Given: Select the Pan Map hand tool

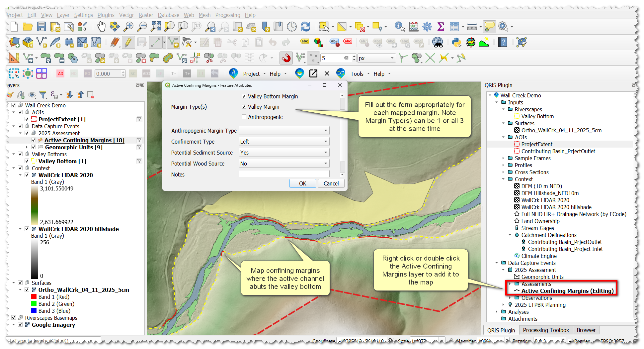Looking at the screenshot, I should (101, 27).
